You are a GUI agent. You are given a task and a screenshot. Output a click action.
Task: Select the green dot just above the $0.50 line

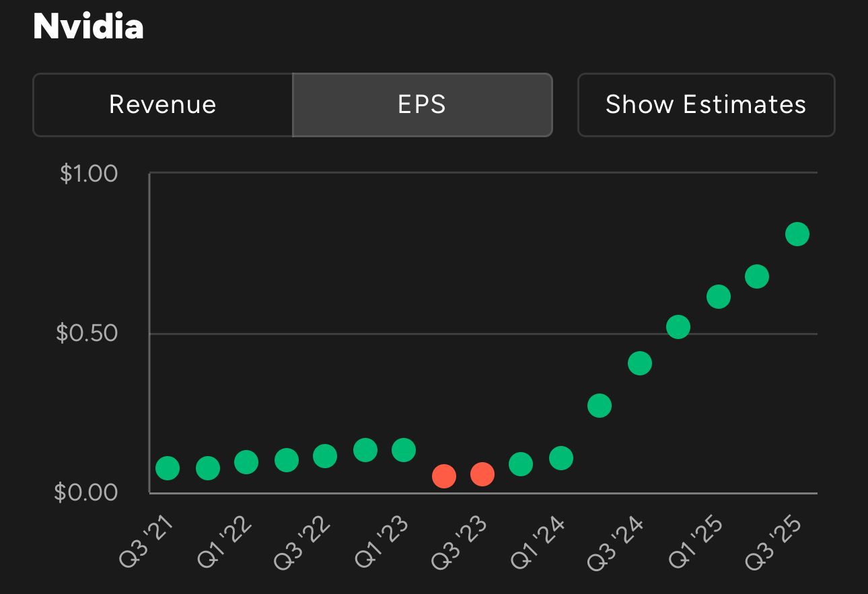click(678, 327)
